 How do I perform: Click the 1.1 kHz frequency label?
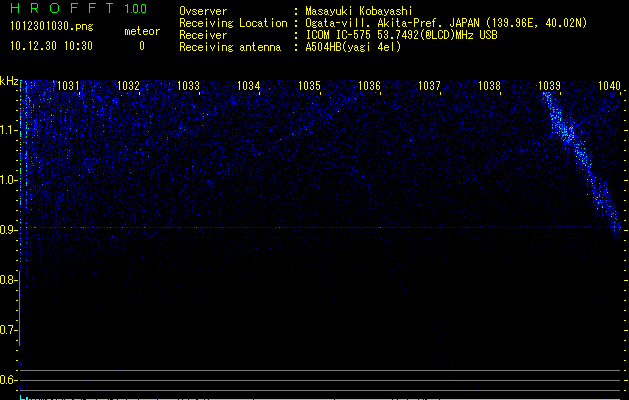click(9, 130)
